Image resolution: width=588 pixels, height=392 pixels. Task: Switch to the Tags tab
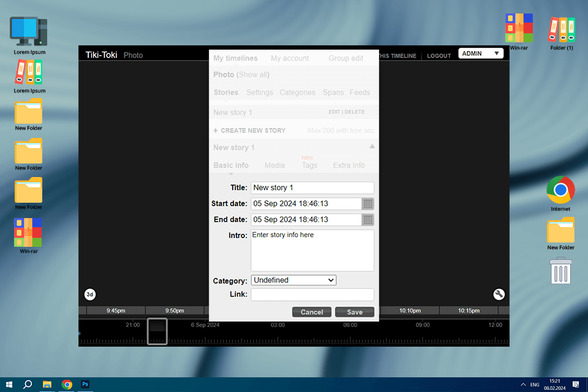click(309, 165)
